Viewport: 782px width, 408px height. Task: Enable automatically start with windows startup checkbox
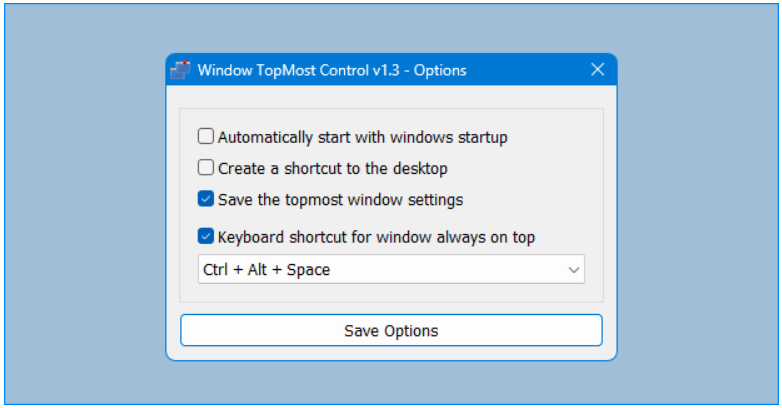point(206,137)
